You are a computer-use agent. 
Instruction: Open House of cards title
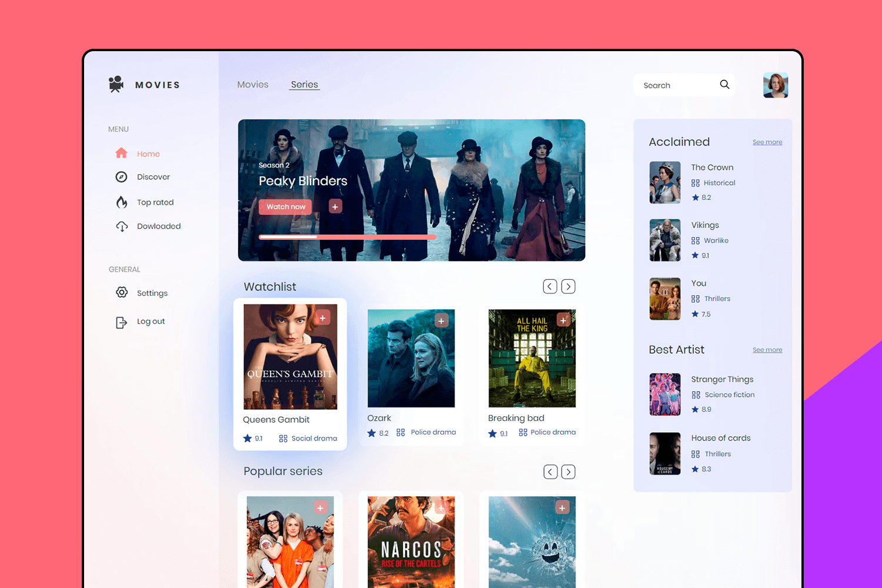[721, 438]
